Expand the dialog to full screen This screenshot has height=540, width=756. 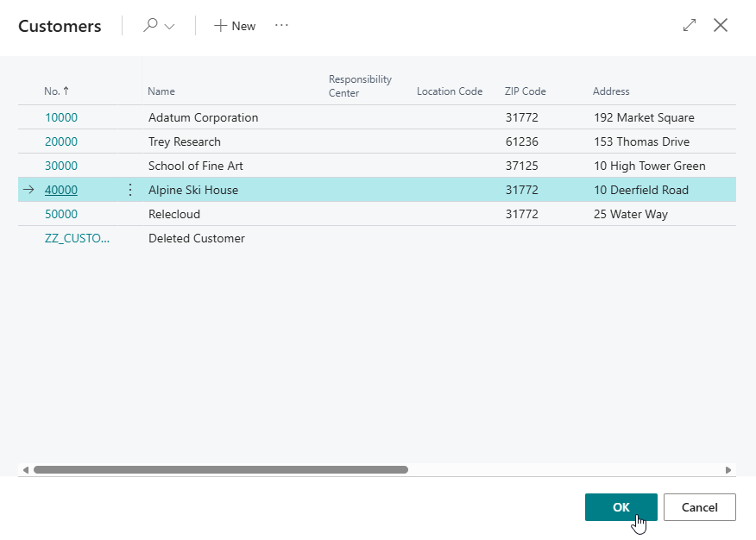[689, 26]
